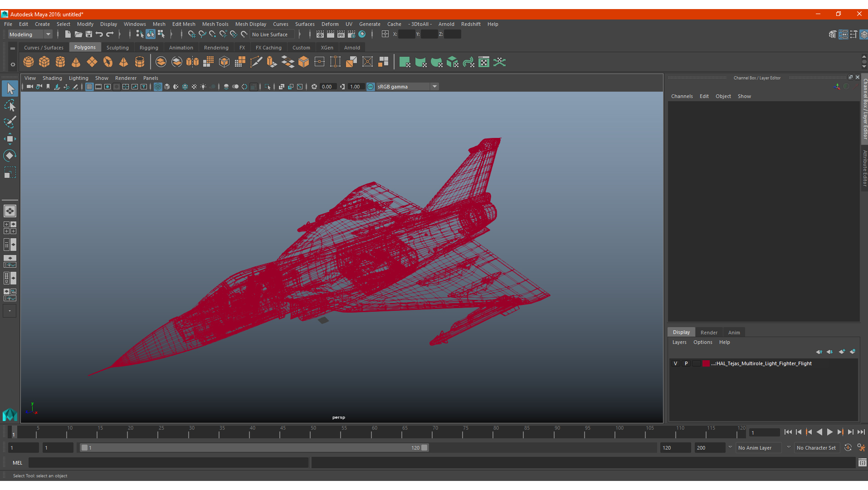868x490 pixels.
Task: Toggle layer playback P box
Action: tap(686, 363)
